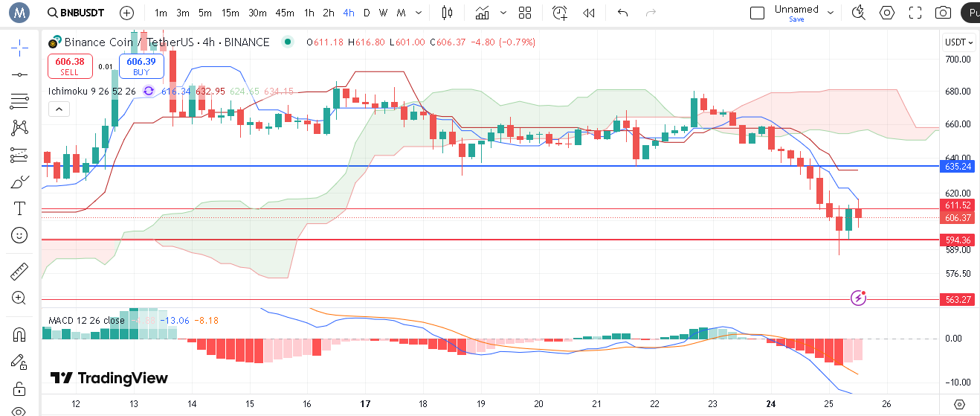This screenshot has width=980, height=416.
Task: Click the compare or add symbol plus icon
Action: pyautogui.click(x=127, y=13)
